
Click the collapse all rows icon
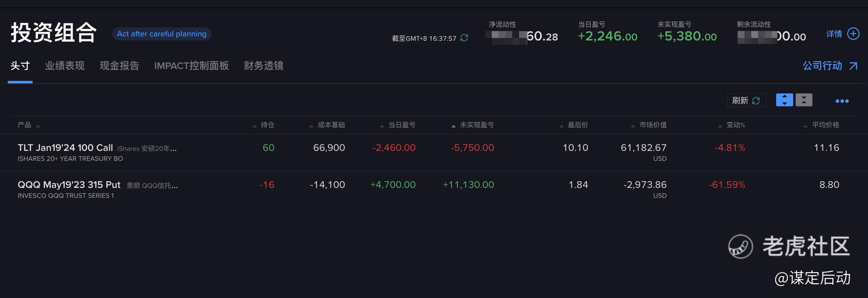pyautogui.click(x=804, y=100)
